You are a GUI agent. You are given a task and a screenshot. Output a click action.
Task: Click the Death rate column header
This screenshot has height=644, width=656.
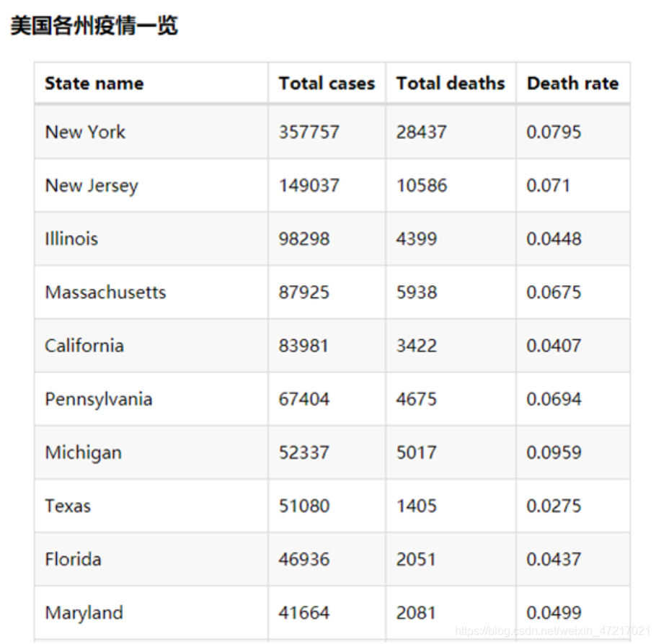(572, 84)
